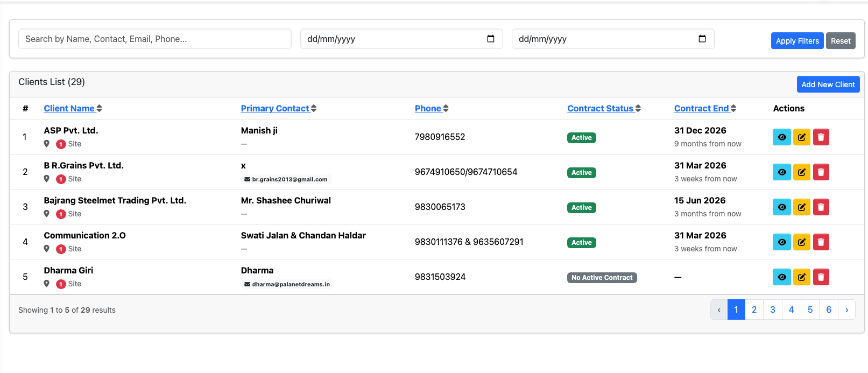The width and height of the screenshot is (868, 373).
Task: Go to page 3 of results
Action: coord(773,309)
